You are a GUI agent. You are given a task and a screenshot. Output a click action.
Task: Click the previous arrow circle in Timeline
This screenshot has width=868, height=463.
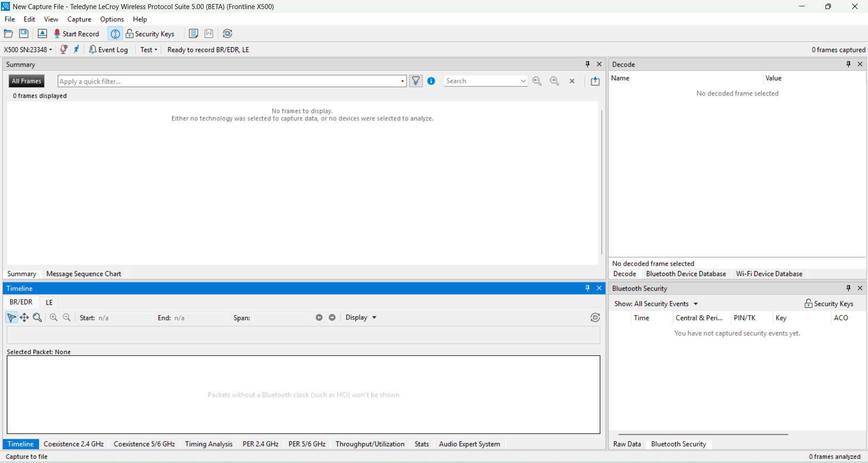coord(319,318)
